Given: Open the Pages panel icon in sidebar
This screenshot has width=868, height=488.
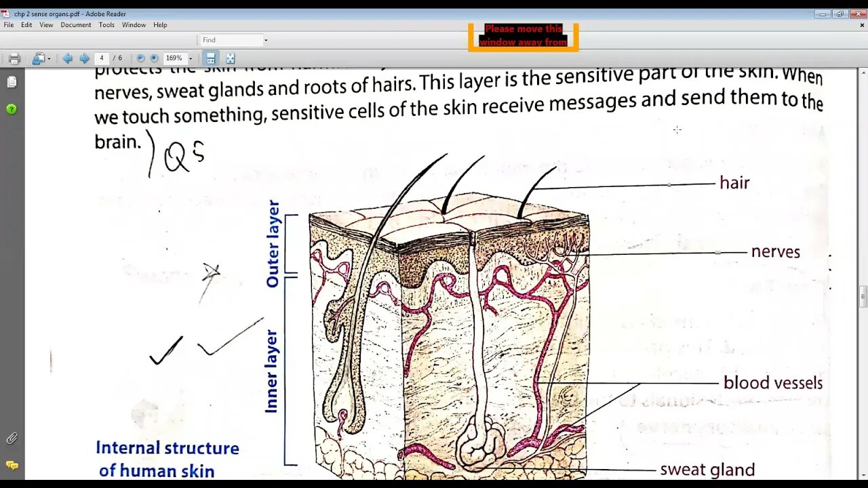Looking at the screenshot, I should [12, 82].
